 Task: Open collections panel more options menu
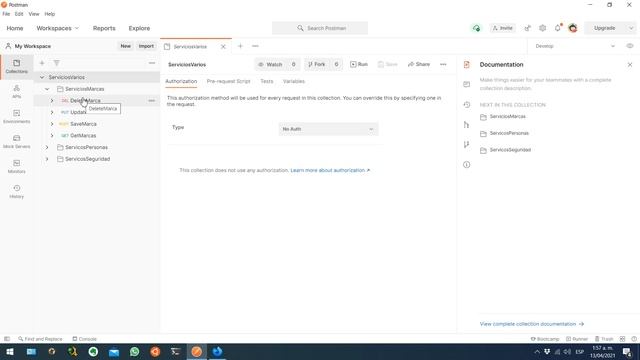(x=152, y=63)
